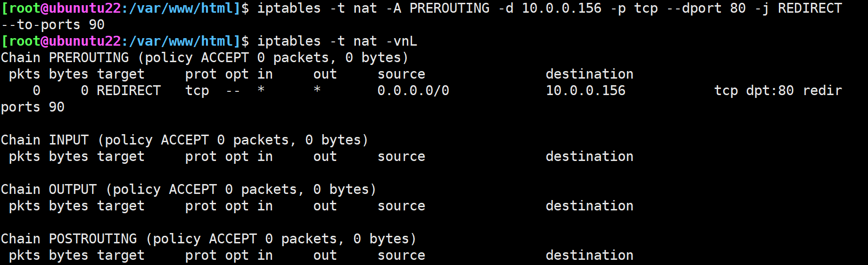Click the REDIRECT target in PREROUTING rule

coord(129,90)
